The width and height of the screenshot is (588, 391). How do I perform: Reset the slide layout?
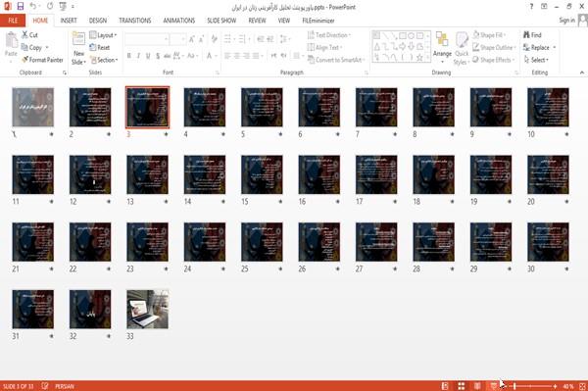tap(100, 48)
